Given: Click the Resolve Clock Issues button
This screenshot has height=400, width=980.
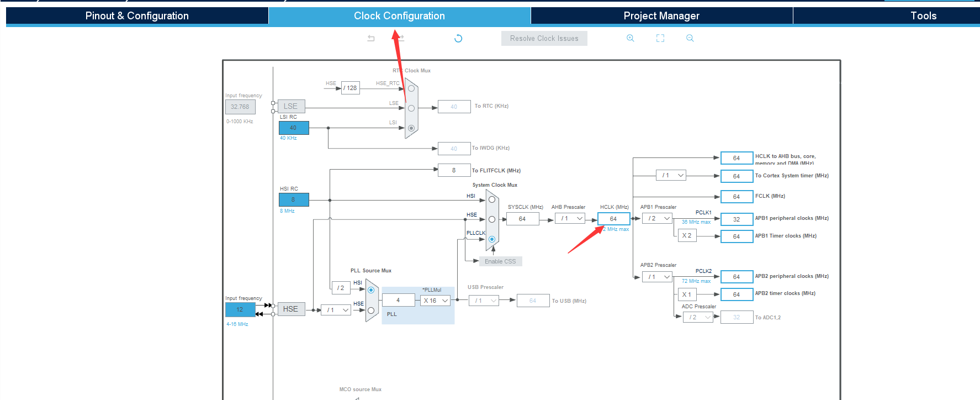Looking at the screenshot, I should point(544,38).
